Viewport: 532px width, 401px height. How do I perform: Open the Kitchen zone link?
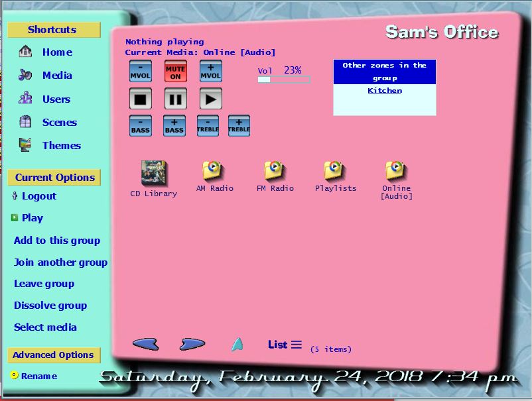click(x=384, y=90)
